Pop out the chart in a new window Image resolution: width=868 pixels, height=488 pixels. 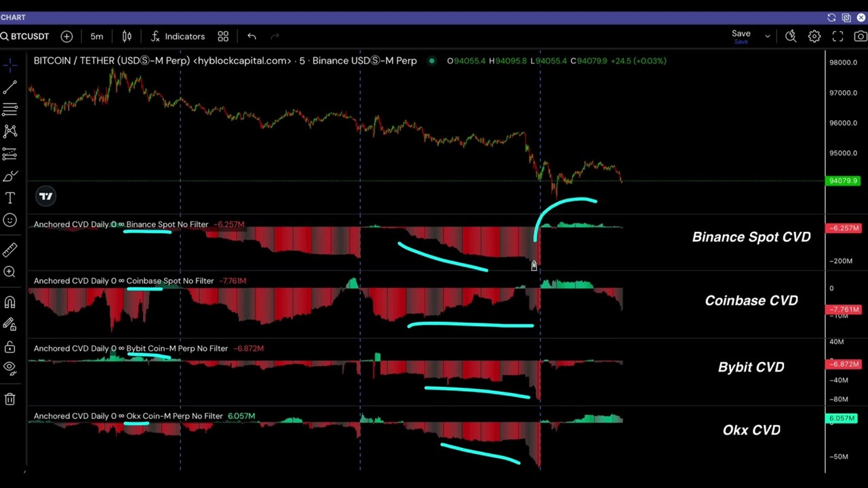coord(846,18)
